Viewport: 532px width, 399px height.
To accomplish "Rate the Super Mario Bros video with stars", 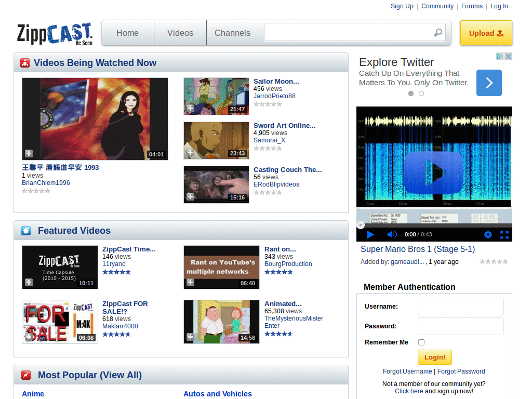I will tap(494, 262).
